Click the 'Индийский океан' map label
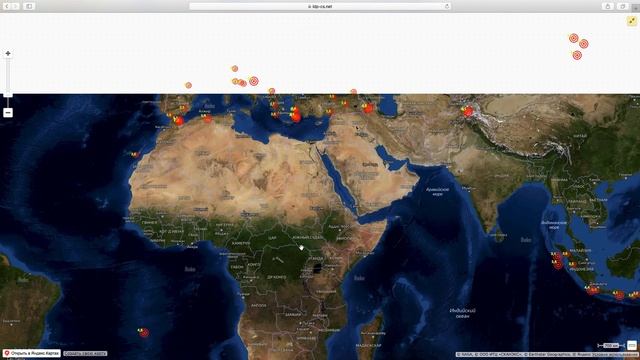The image size is (640, 360). pyautogui.click(x=462, y=313)
